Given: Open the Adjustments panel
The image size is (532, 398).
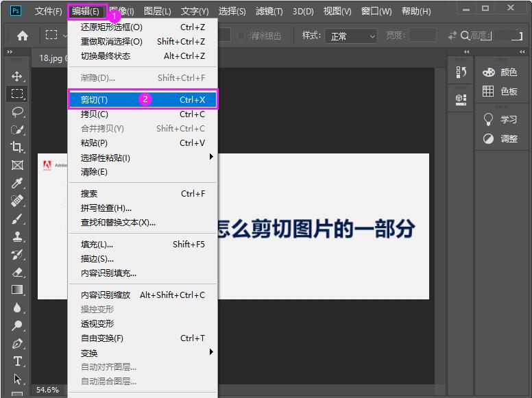Looking at the screenshot, I should [499, 138].
